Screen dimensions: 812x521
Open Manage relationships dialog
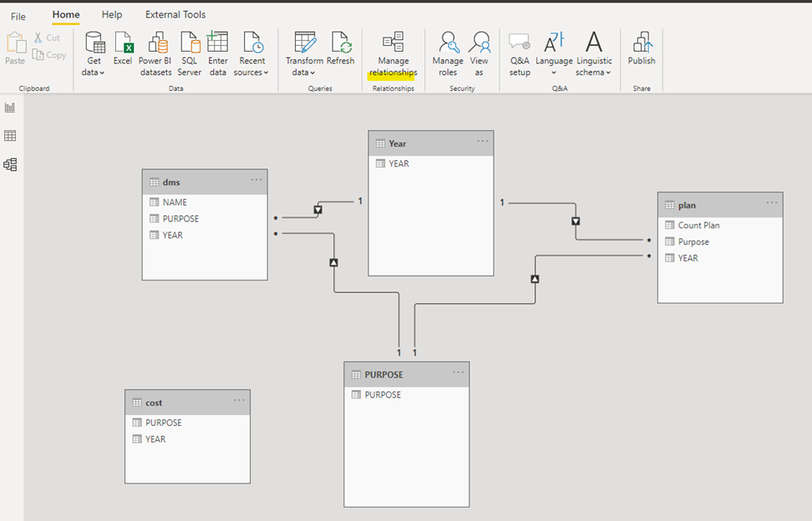tap(393, 54)
